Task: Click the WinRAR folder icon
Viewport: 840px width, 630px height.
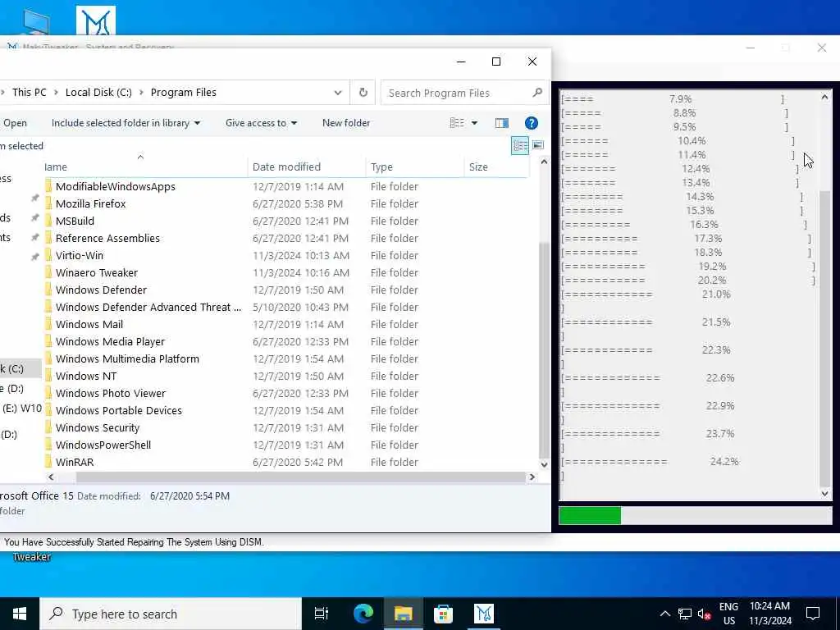Action: (x=48, y=462)
